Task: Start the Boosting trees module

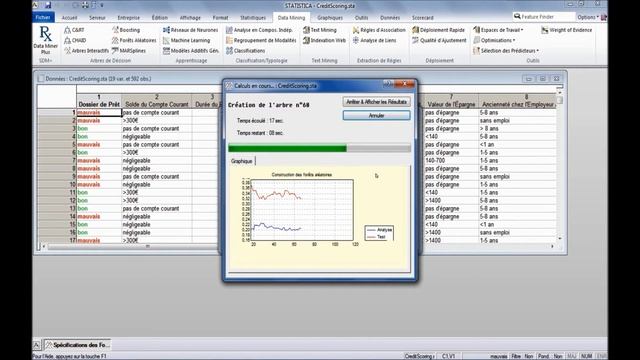Action: (x=126, y=30)
